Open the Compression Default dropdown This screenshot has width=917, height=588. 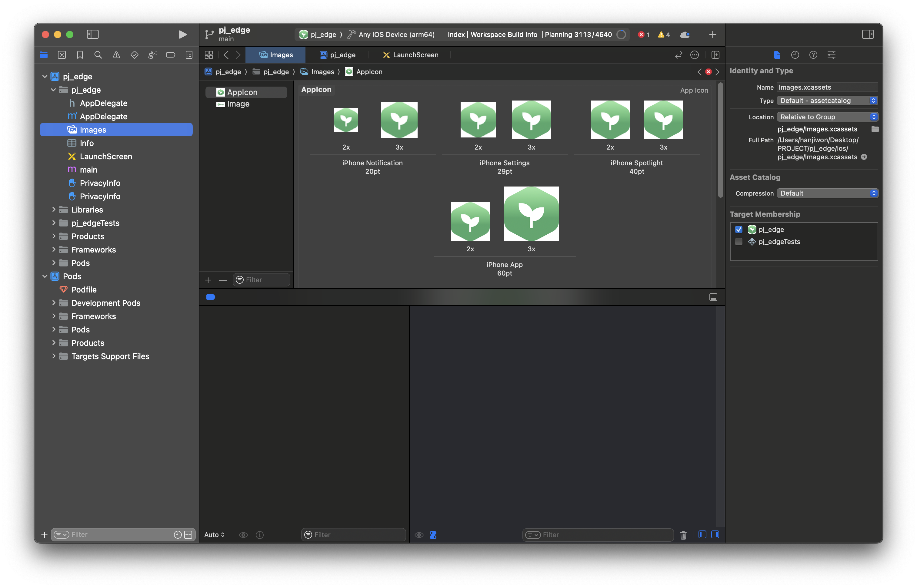(x=827, y=193)
